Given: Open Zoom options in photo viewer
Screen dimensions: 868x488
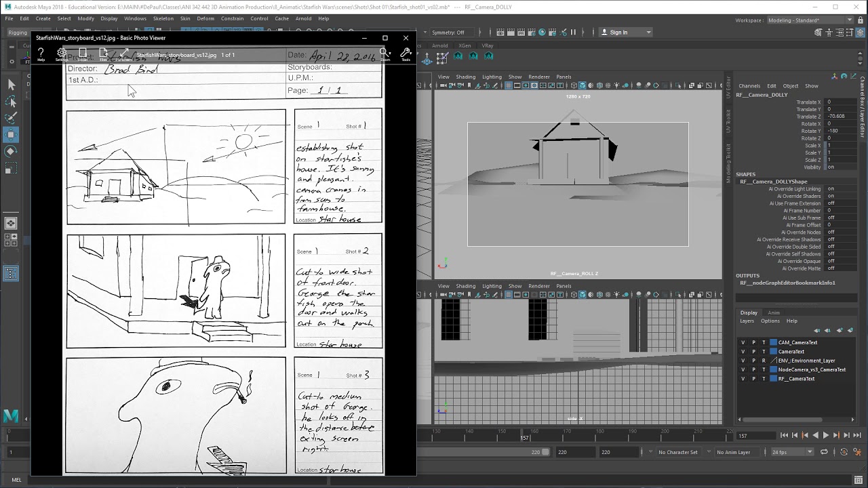Looking at the screenshot, I should [x=385, y=54].
